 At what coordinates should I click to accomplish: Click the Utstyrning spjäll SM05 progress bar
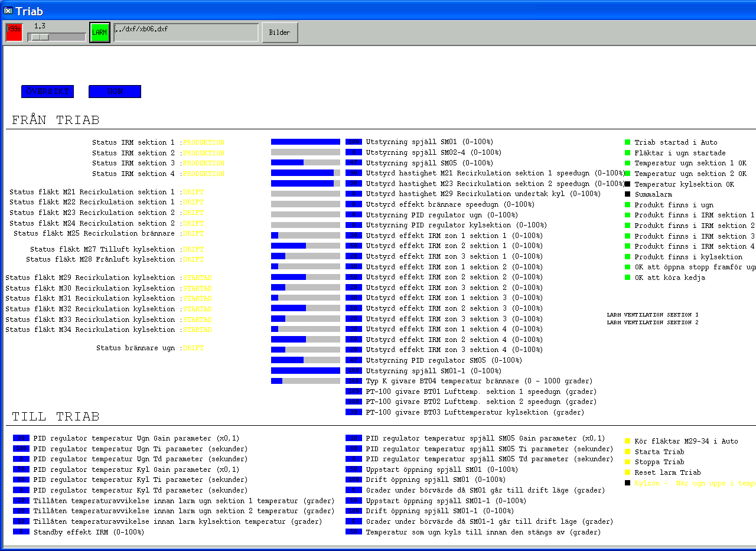(x=306, y=162)
